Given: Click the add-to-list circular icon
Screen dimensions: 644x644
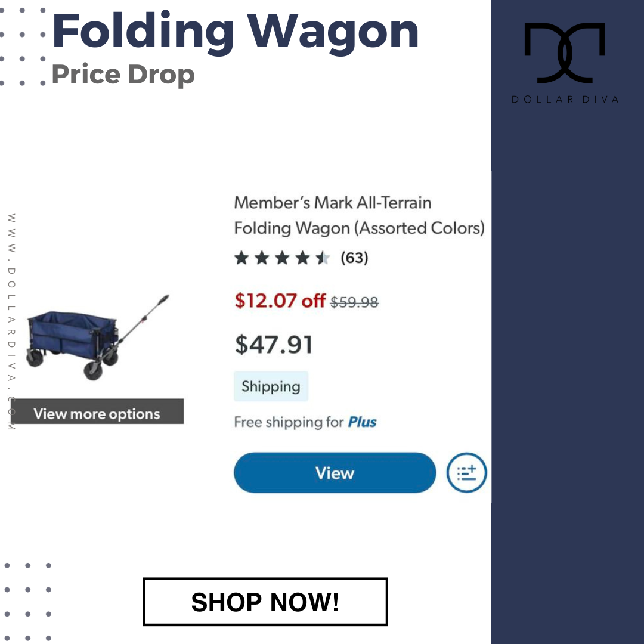Looking at the screenshot, I should [466, 473].
